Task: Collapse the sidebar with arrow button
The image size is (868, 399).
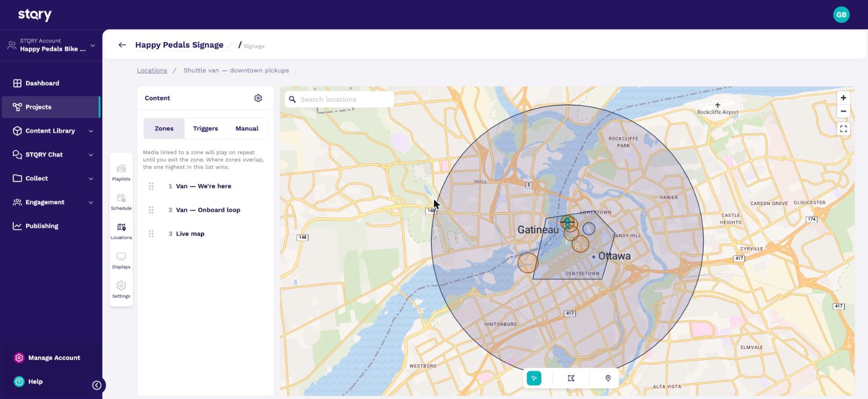Action: 97,385
